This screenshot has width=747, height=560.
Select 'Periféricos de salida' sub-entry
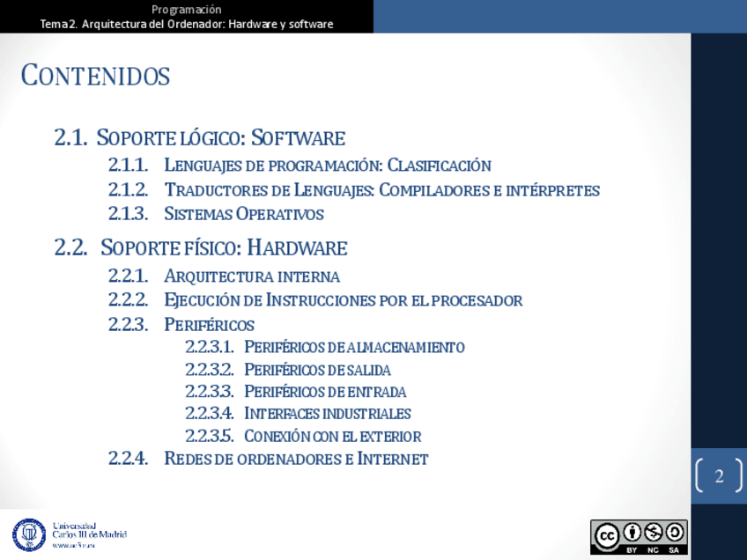(x=318, y=370)
